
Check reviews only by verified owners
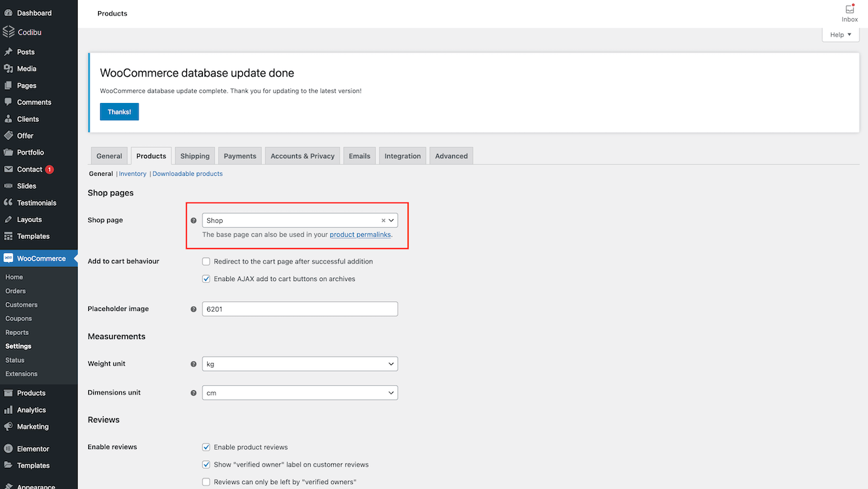(206, 482)
